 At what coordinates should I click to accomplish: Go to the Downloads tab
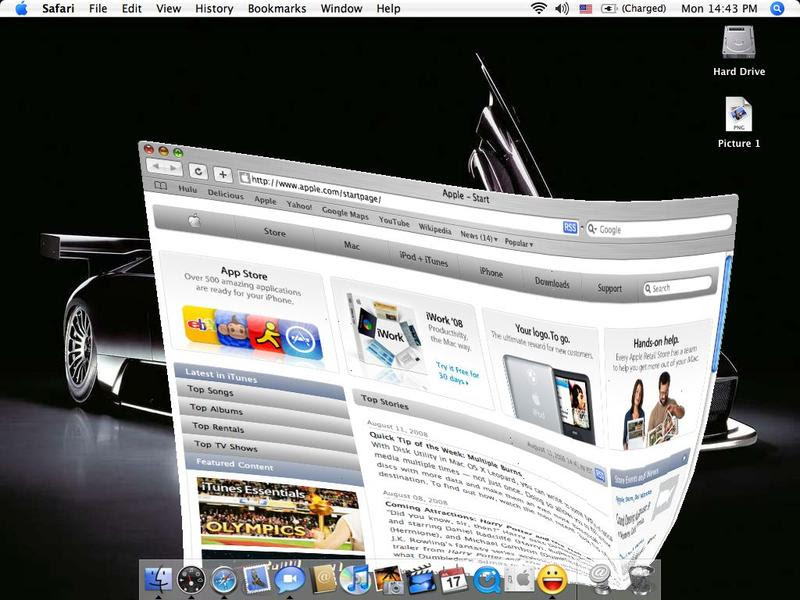(x=552, y=282)
